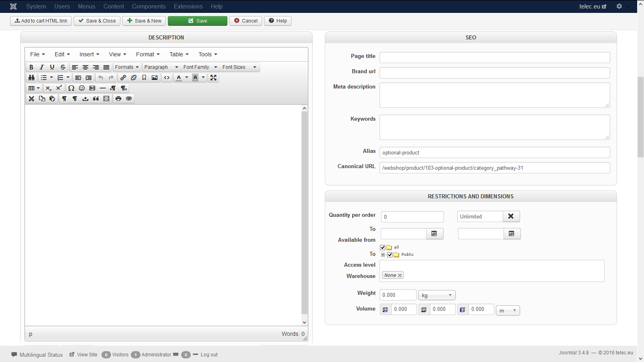This screenshot has height=362, width=644.
Task: Click Add to cart HTML link button
Action: click(x=41, y=21)
